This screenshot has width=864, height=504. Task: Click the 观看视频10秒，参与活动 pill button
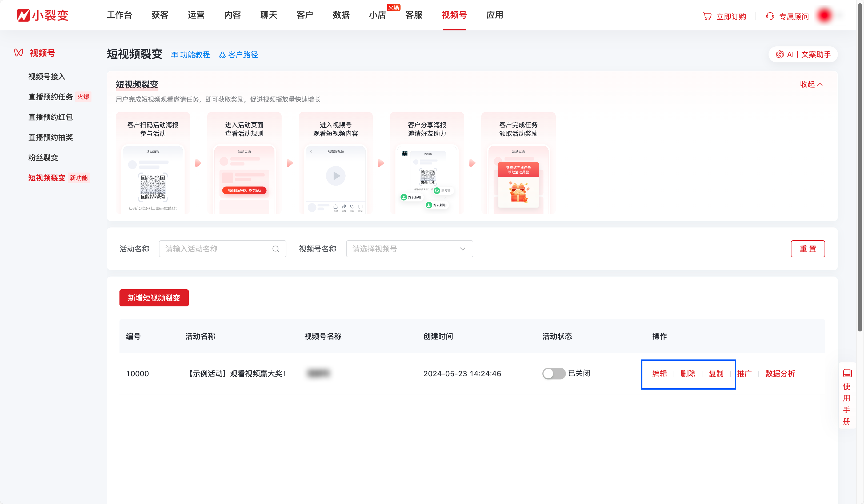pos(244,190)
